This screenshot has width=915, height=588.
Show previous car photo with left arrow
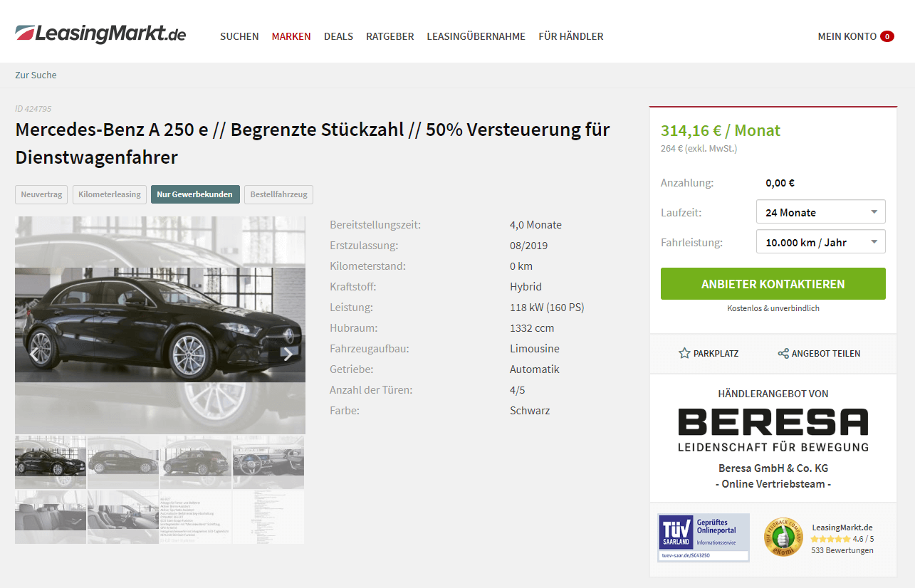point(33,354)
